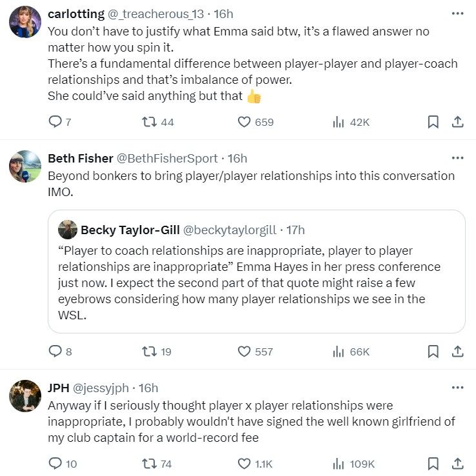Share Beth Fisher's tweet
This screenshot has width=476, height=476.
(457, 352)
